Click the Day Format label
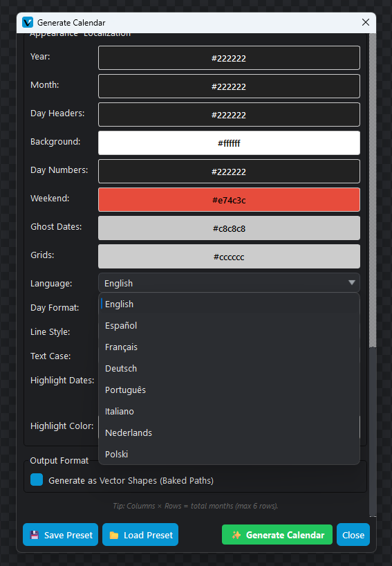 pyautogui.click(x=55, y=308)
